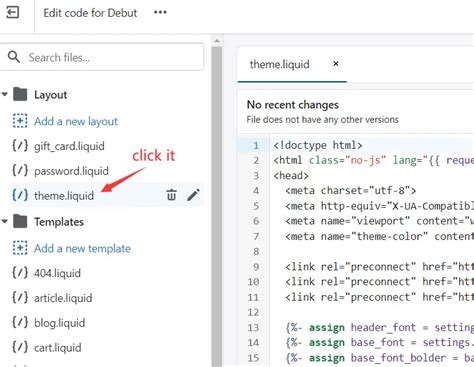Collapse the Templates folder arrow

[x=4, y=221]
